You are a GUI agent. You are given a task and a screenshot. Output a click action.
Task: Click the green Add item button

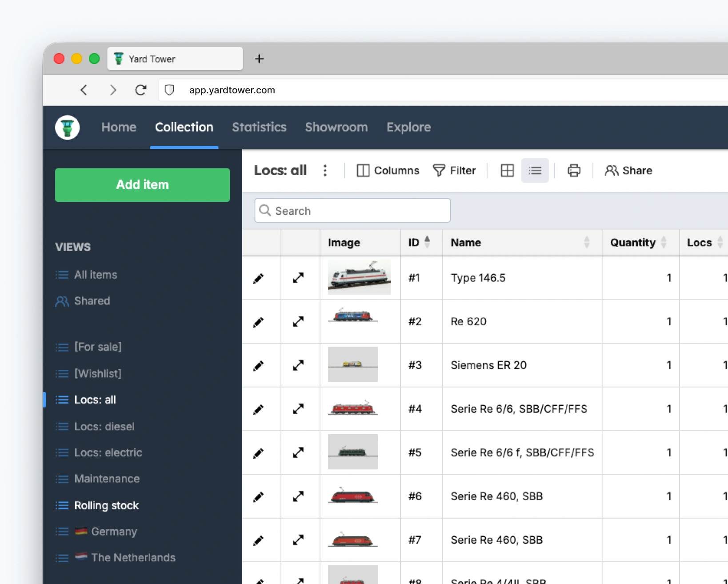[142, 185]
